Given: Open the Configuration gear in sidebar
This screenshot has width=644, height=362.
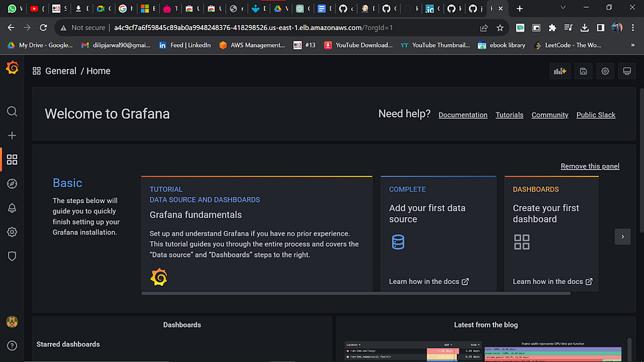Looking at the screenshot, I should pyautogui.click(x=12, y=232).
